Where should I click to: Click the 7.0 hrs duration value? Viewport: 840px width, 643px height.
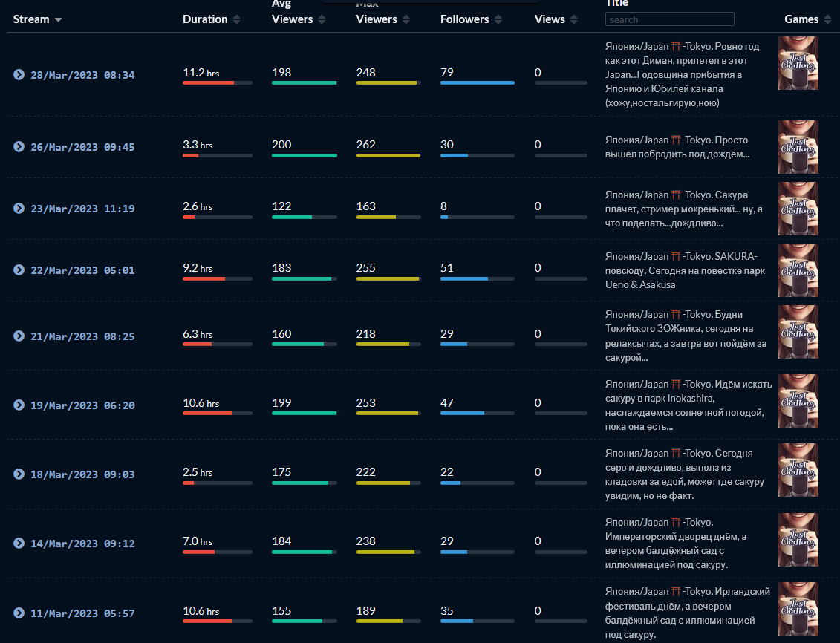tap(198, 541)
